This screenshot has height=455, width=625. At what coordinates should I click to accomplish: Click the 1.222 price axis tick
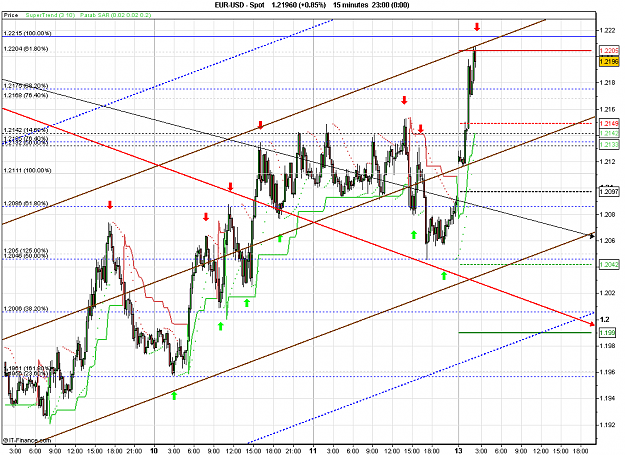[x=607, y=30]
